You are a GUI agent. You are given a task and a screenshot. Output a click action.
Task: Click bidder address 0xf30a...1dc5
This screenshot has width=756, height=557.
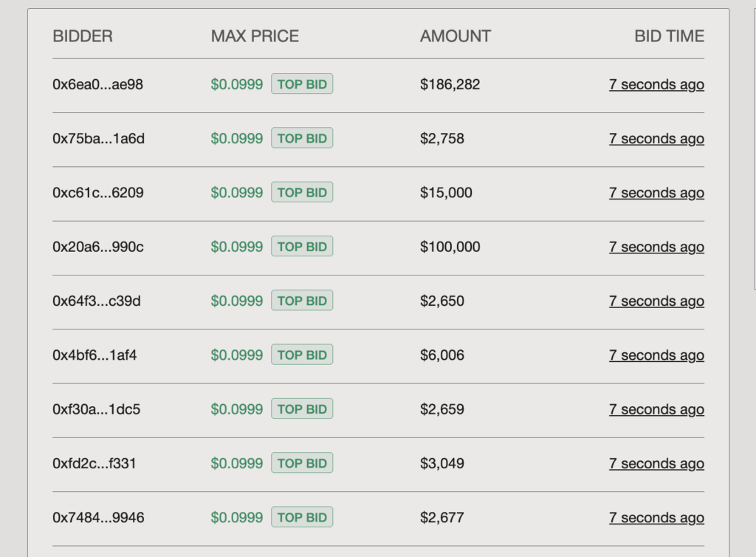click(x=96, y=409)
